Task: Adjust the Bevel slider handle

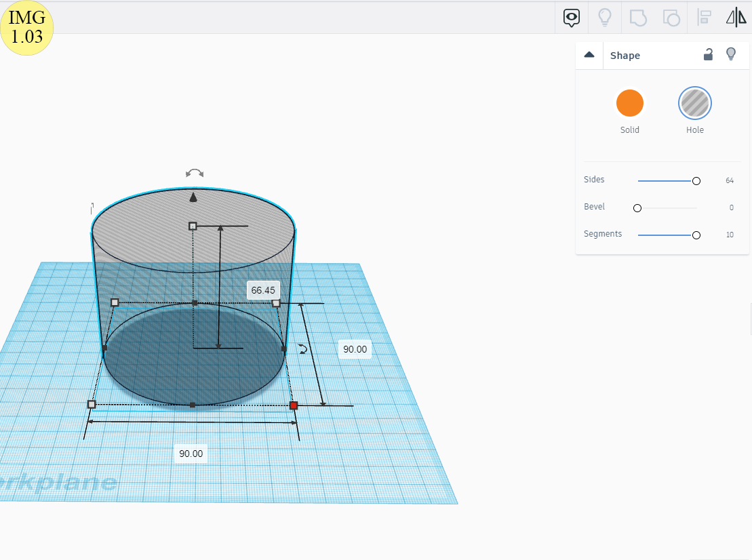Action: pos(637,208)
